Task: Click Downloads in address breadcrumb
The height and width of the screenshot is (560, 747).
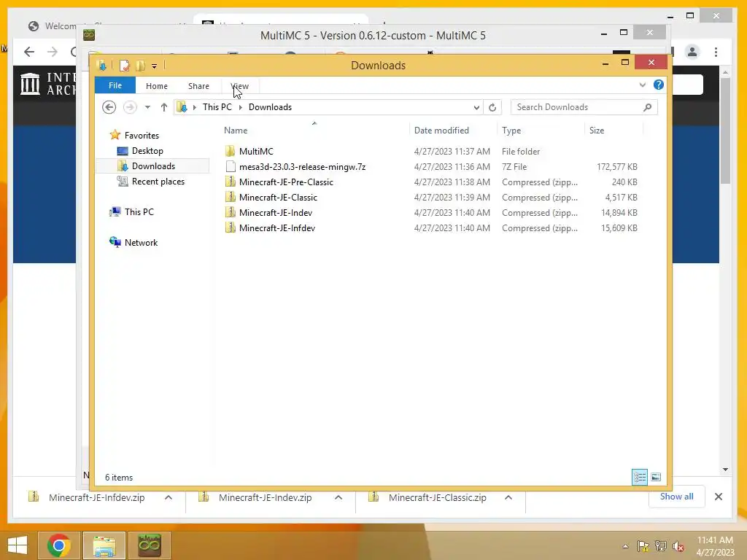Action: (x=270, y=107)
